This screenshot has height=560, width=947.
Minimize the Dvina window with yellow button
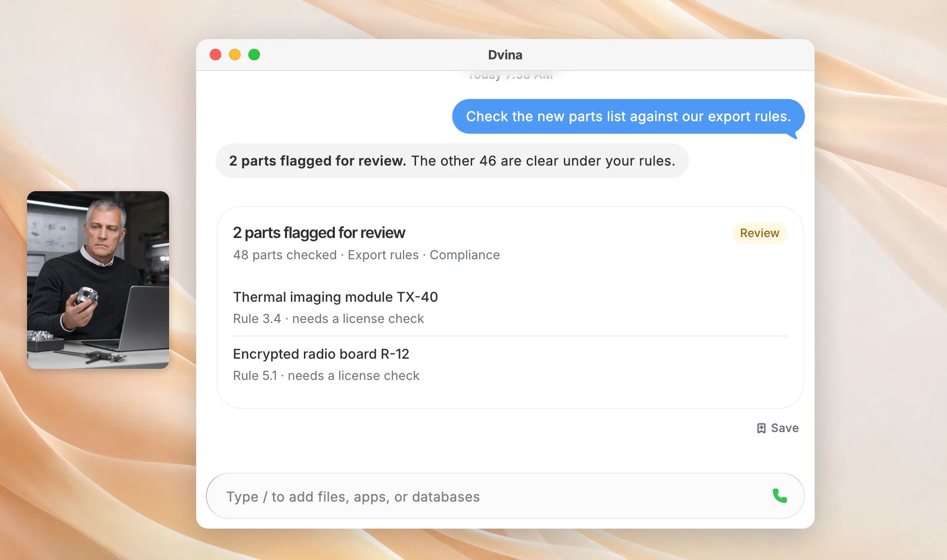coord(235,55)
